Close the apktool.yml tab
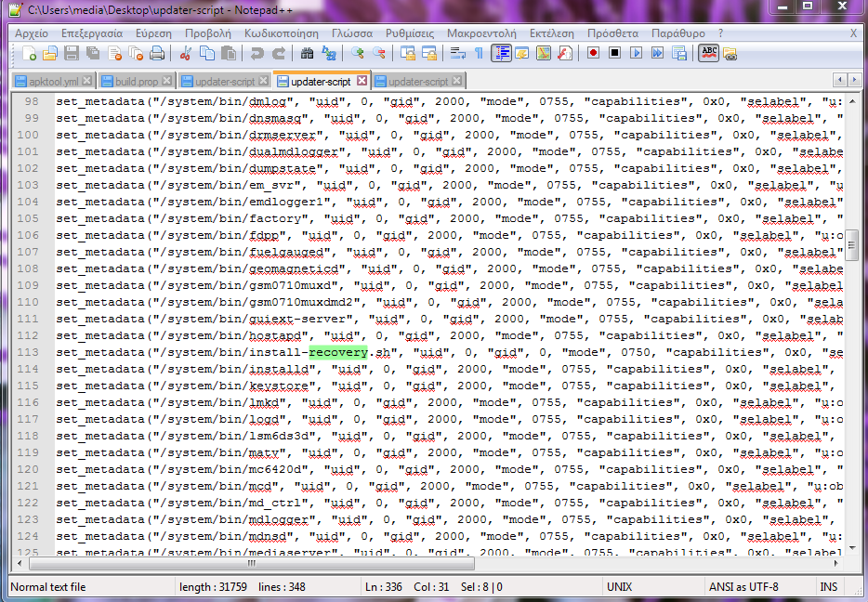 click(86, 82)
